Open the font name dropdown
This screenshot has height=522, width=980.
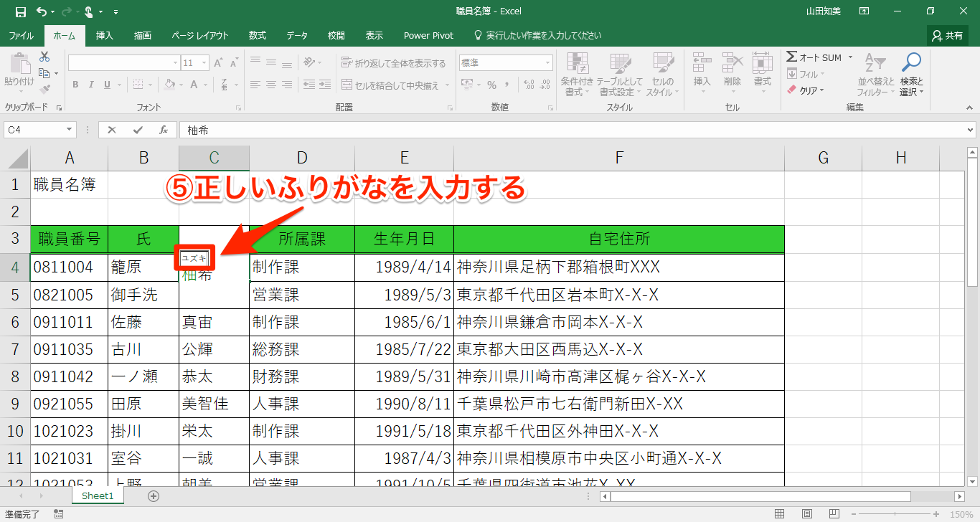pyautogui.click(x=175, y=63)
